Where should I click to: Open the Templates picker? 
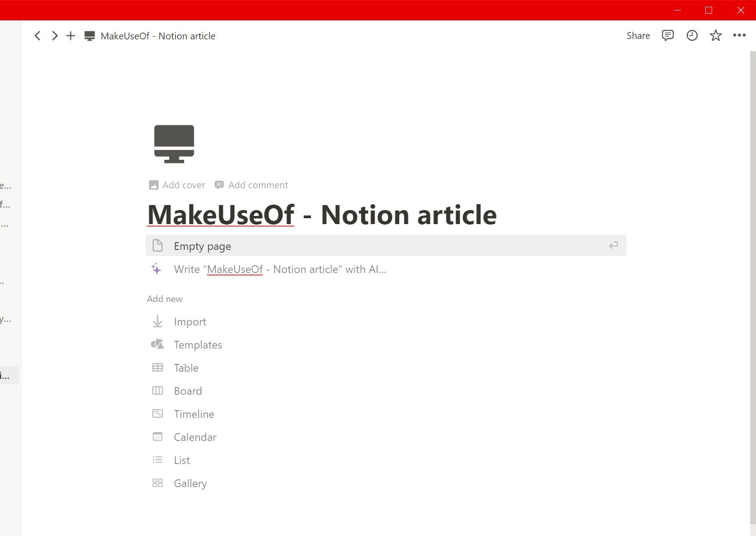click(197, 345)
